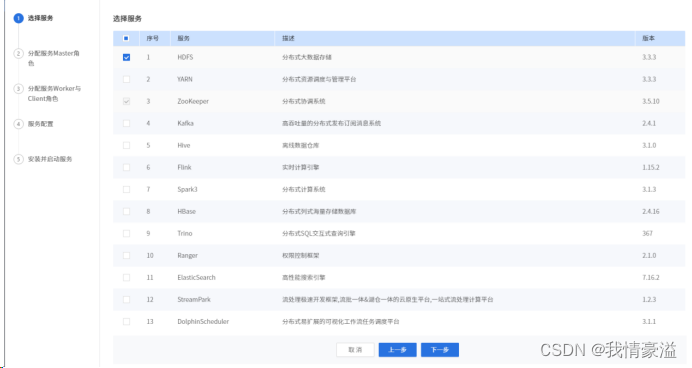This screenshot has width=692, height=368.
Task: Click Spark3 version 3.1.3
Action: [x=649, y=190]
